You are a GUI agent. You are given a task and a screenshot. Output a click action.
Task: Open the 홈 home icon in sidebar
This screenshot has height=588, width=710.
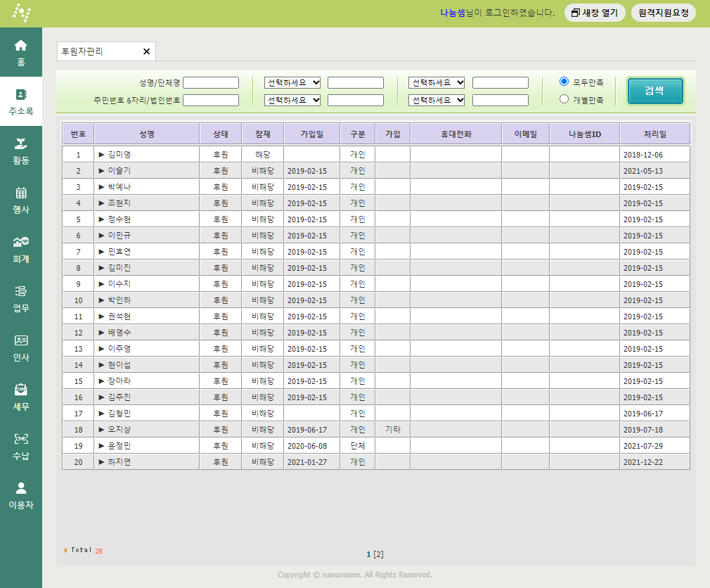click(x=21, y=45)
